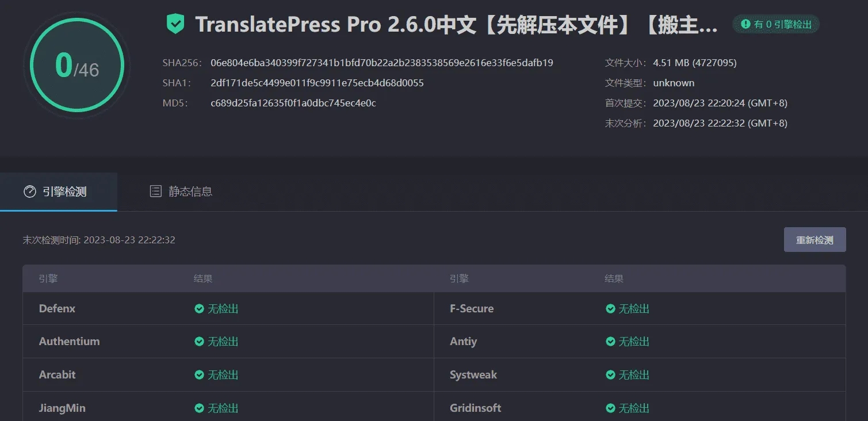Screen dimensions: 868x421
Task: Click the JiangMin engine name
Action: [x=62, y=408]
